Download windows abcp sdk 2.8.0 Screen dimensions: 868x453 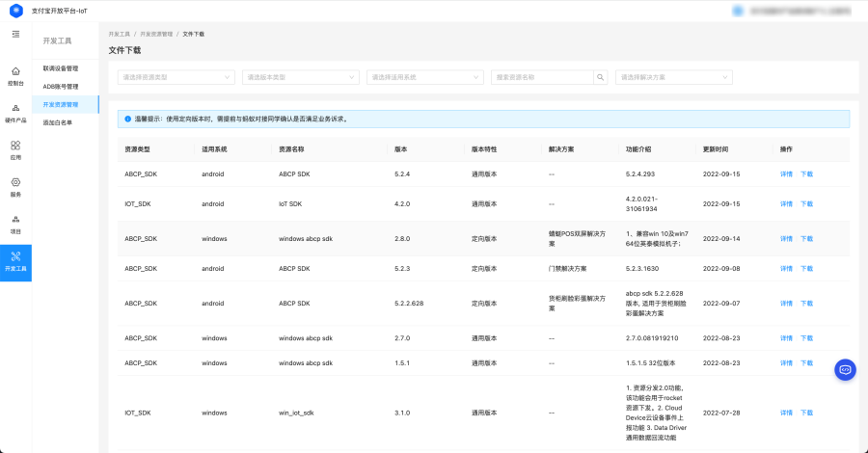click(806, 239)
